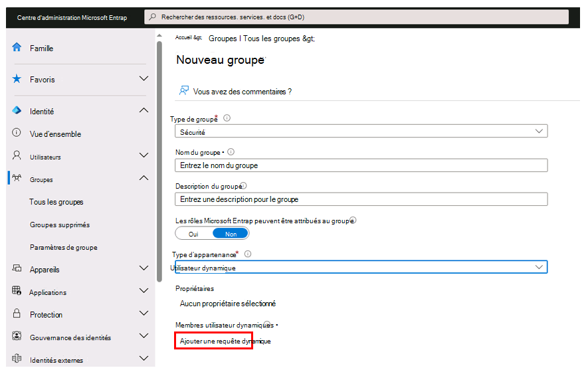Click the Applications grid icon
Viewport: 588px width, 374px height.
click(17, 290)
